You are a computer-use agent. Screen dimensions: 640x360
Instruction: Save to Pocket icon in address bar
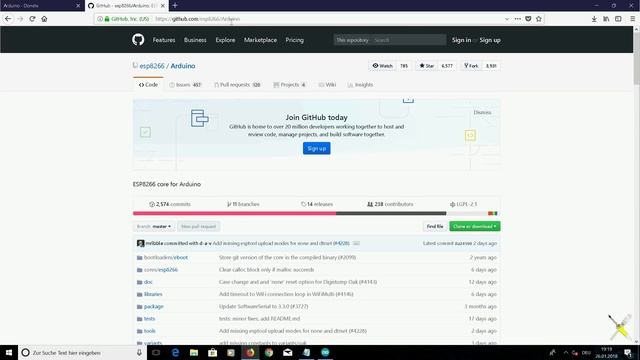click(528, 19)
